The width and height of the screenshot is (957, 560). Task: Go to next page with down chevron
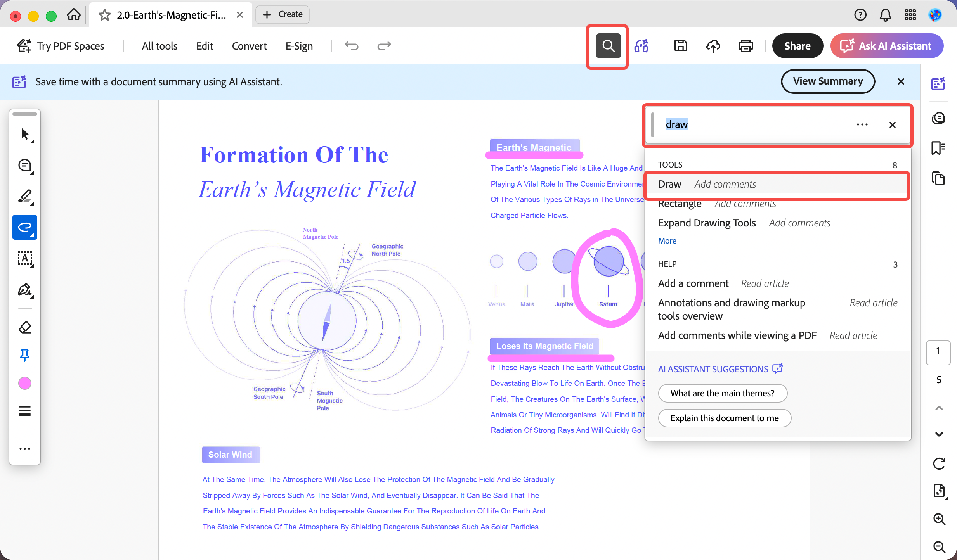tap(939, 434)
